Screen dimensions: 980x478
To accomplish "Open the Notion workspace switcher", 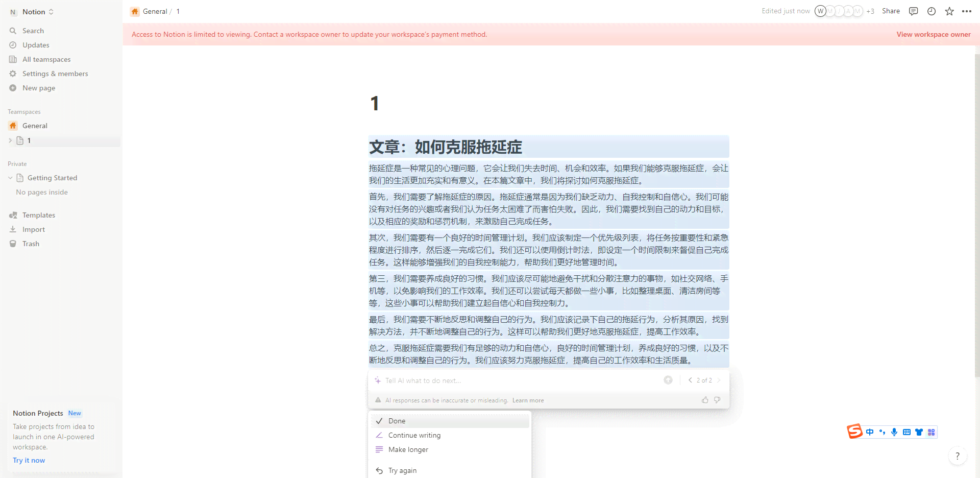I will [32, 12].
